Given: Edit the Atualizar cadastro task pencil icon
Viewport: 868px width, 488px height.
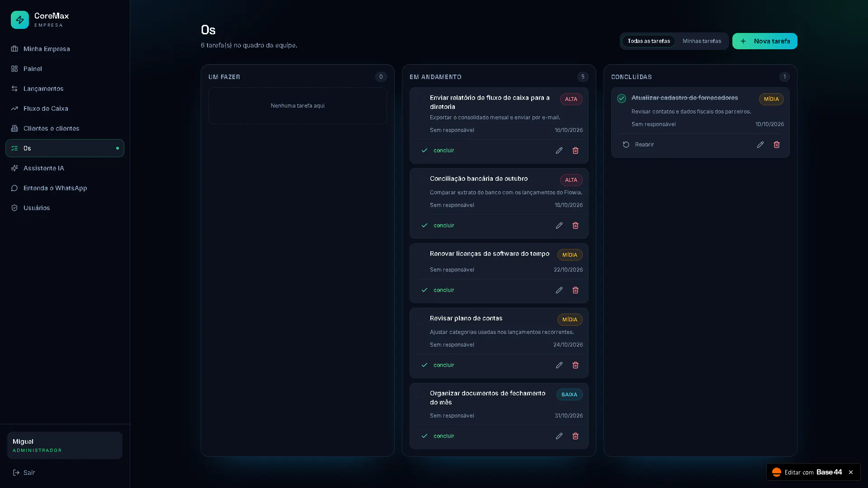Looking at the screenshot, I should [760, 145].
